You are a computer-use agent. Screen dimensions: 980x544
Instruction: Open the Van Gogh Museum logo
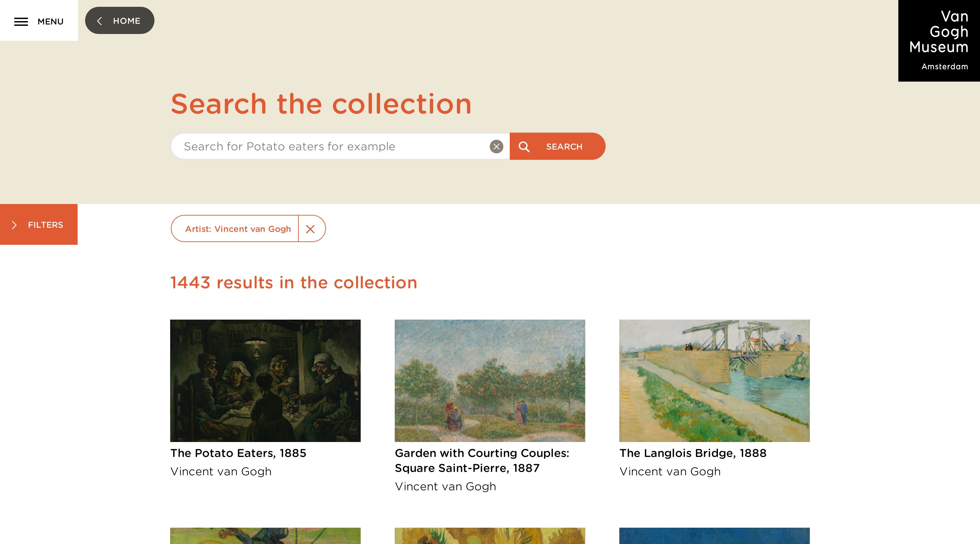pyautogui.click(x=938, y=40)
